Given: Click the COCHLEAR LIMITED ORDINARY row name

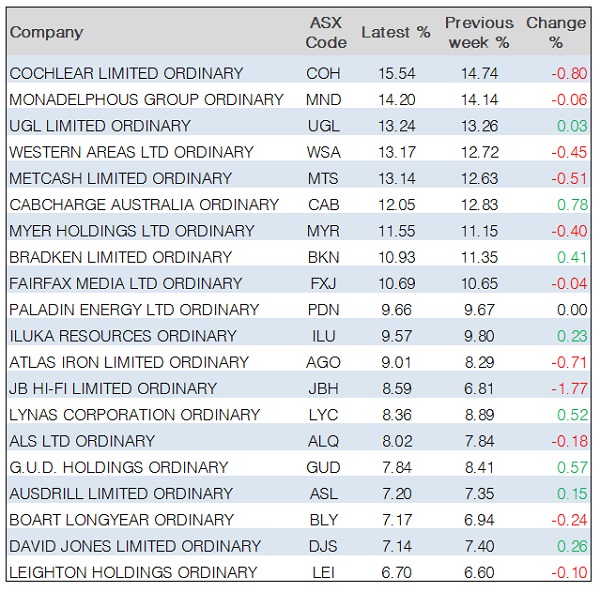Looking at the screenshot, I should (126, 74).
